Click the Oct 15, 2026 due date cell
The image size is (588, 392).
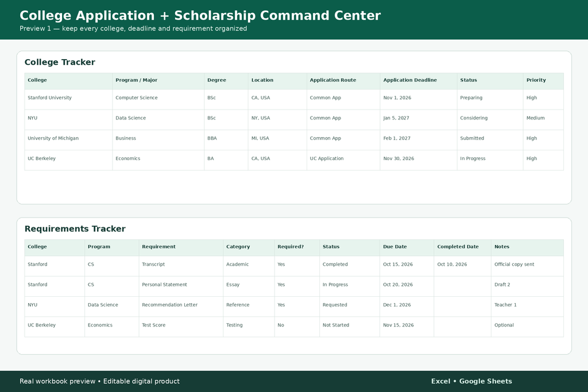click(x=407, y=266)
